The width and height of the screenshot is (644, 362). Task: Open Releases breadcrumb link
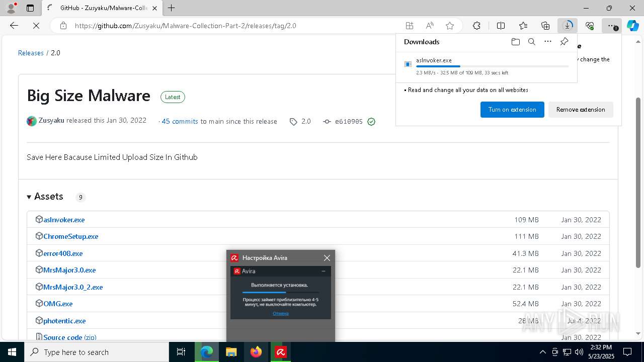click(31, 53)
